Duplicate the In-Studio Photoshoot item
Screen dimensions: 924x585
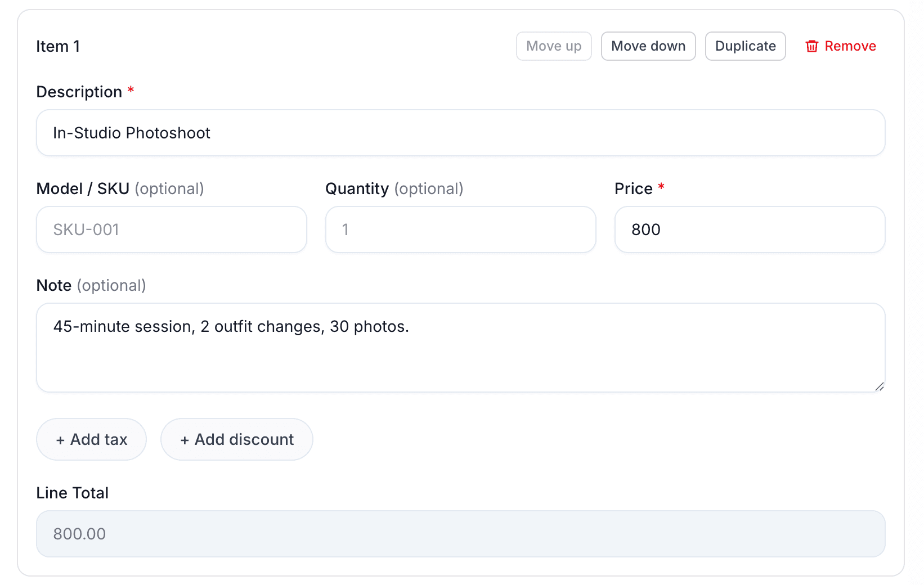pyautogui.click(x=745, y=46)
